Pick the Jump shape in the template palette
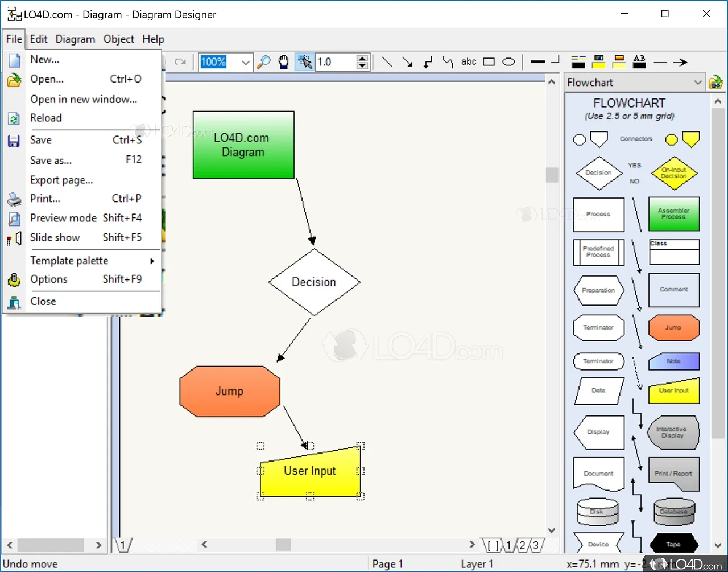This screenshot has width=728, height=572. 673,328
